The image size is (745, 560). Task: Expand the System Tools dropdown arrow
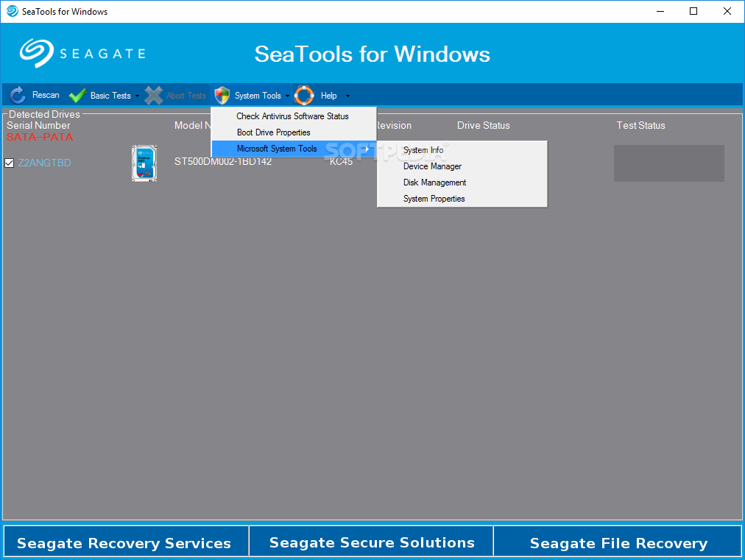[x=287, y=96]
